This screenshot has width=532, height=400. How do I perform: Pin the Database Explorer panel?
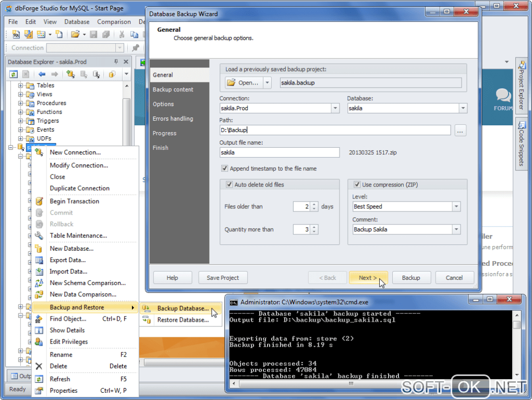pyautogui.click(x=116, y=62)
